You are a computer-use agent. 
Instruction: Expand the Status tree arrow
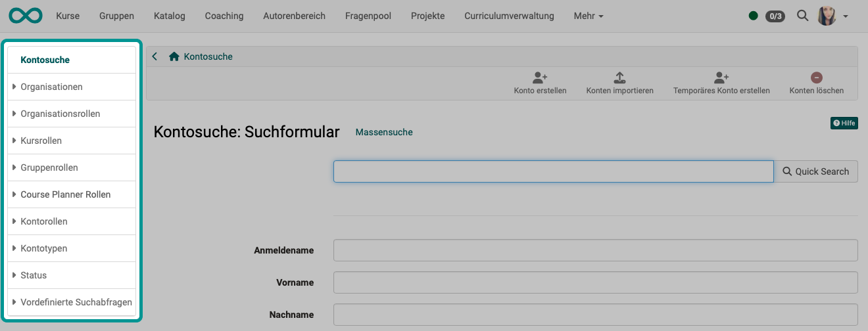(14, 275)
